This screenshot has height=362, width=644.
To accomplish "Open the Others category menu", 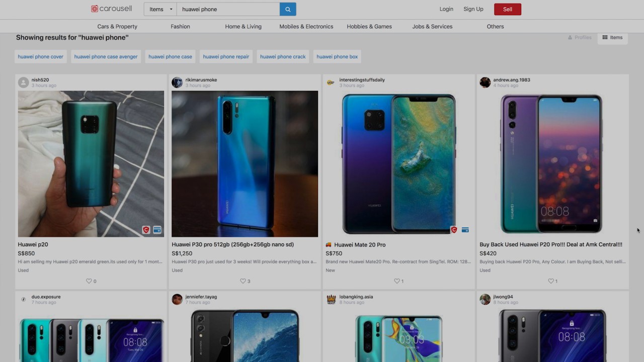I will pyautogui.click(x=495, y=27).
